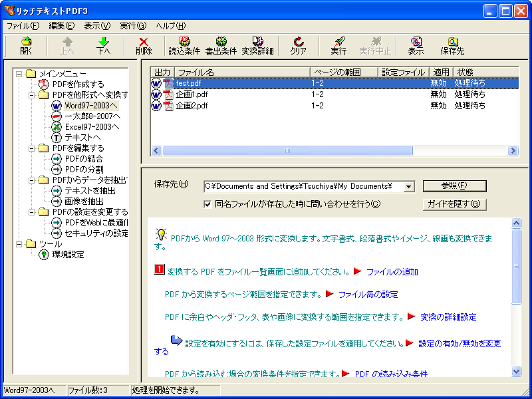Collapse PDFからデータを抽出 tree node
This screenshot has width=532, height=399.
31,180
